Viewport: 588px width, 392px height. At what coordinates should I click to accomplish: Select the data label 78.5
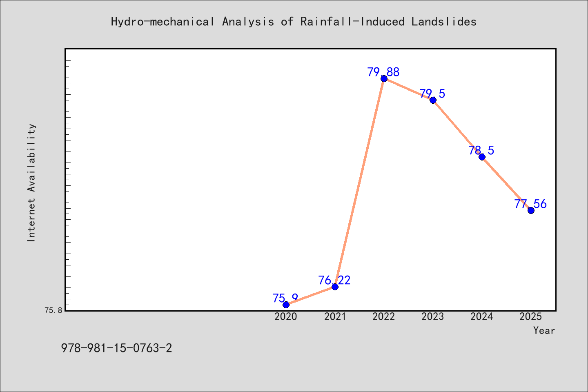(x=481, y=151)
